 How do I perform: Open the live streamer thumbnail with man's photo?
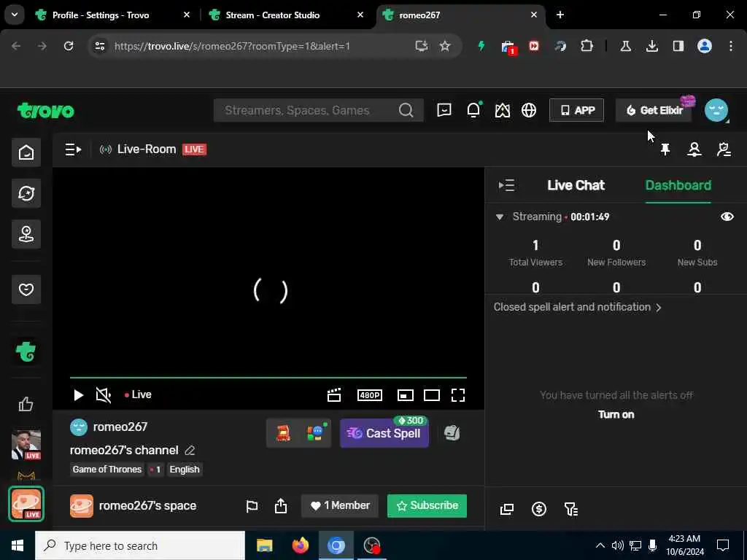[x=26, y=445]
